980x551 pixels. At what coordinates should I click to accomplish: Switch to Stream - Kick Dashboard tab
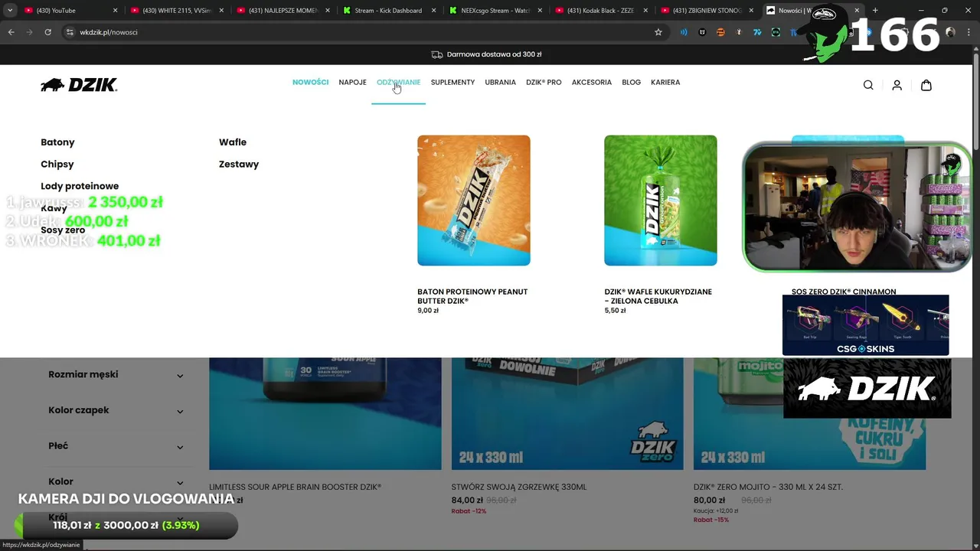pos(389,10)
